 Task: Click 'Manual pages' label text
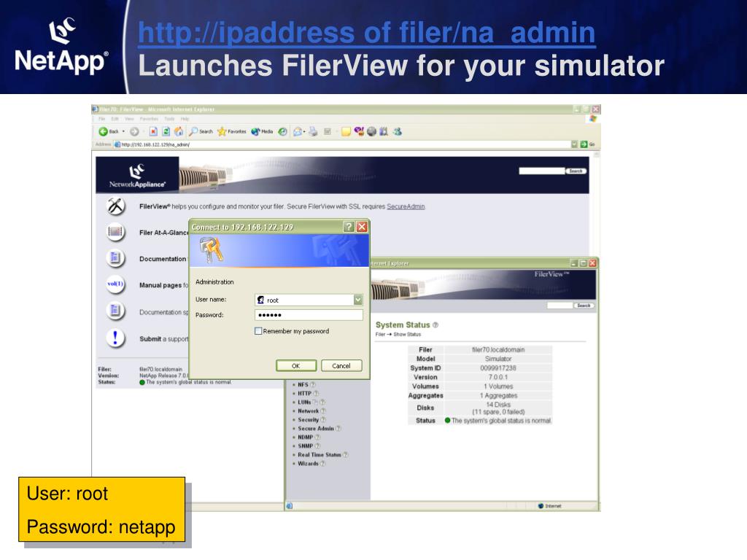pyautogui.click(x=160, y=285)
